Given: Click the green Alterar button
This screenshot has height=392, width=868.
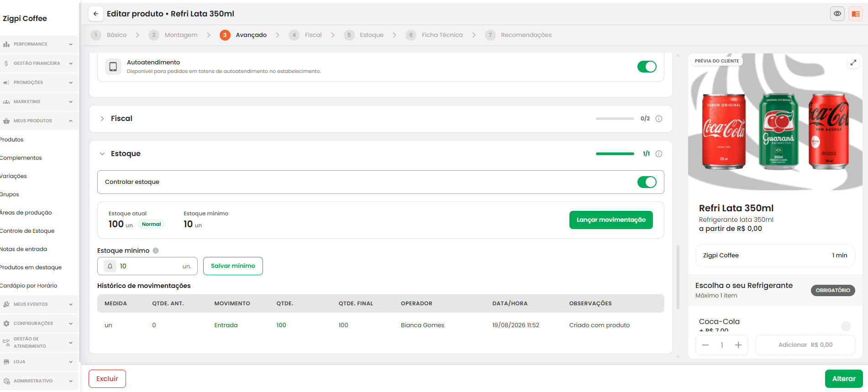Looking at the screenshot, I should [x=844, y=379].
